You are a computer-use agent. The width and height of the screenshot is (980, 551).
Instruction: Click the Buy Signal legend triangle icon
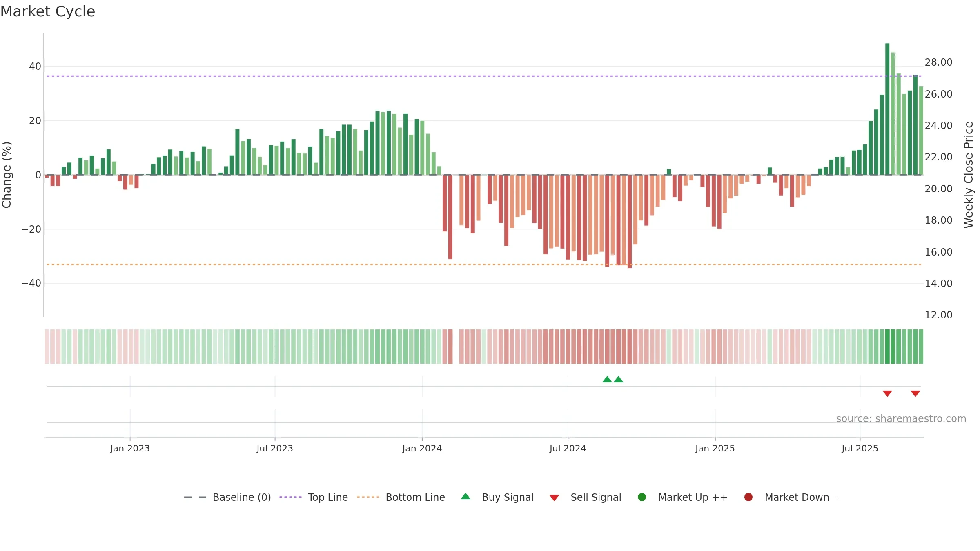point(465,496)
